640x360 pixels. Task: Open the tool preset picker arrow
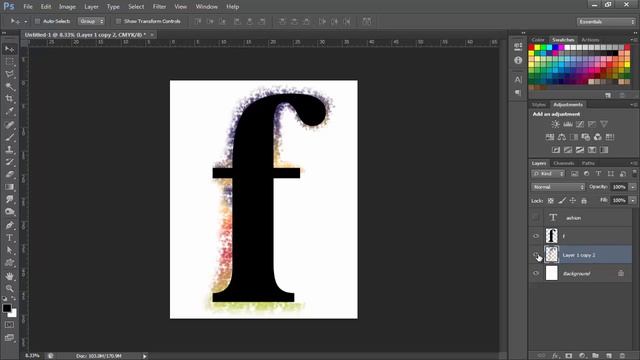pos(26,21)
